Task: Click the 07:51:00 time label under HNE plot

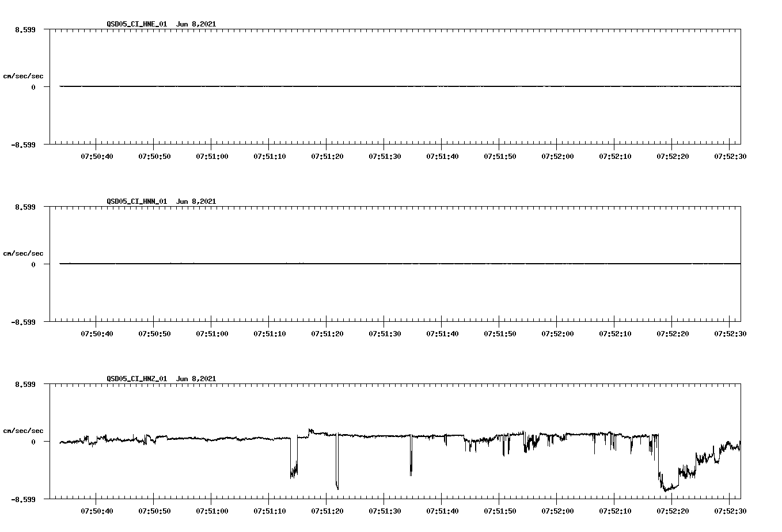Action: 212,156
